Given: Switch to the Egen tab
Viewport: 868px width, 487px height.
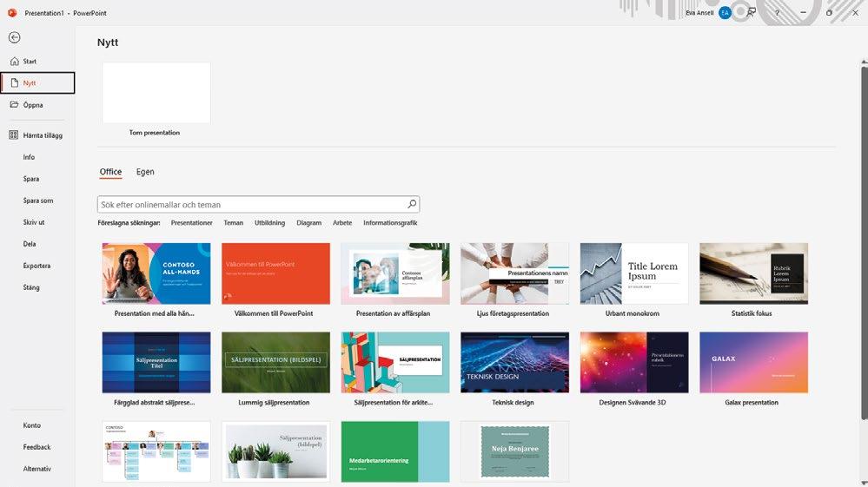Looking at the screenshot, I should coord(145,172).
